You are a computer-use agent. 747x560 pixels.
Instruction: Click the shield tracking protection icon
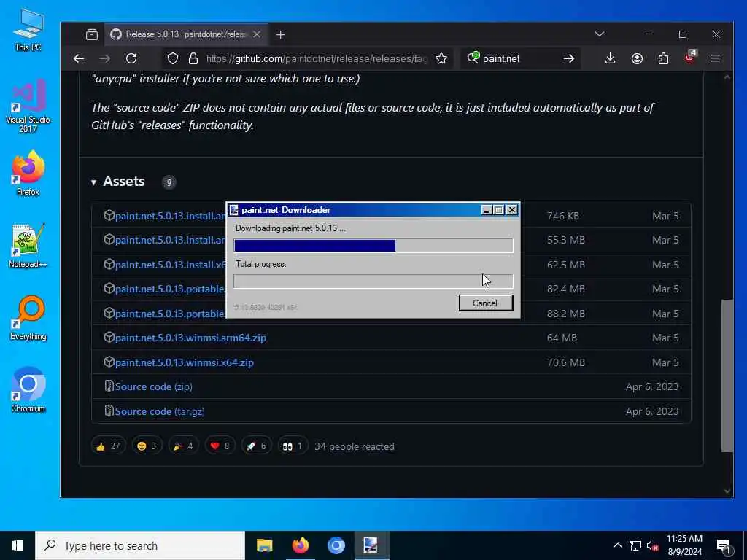173,58
